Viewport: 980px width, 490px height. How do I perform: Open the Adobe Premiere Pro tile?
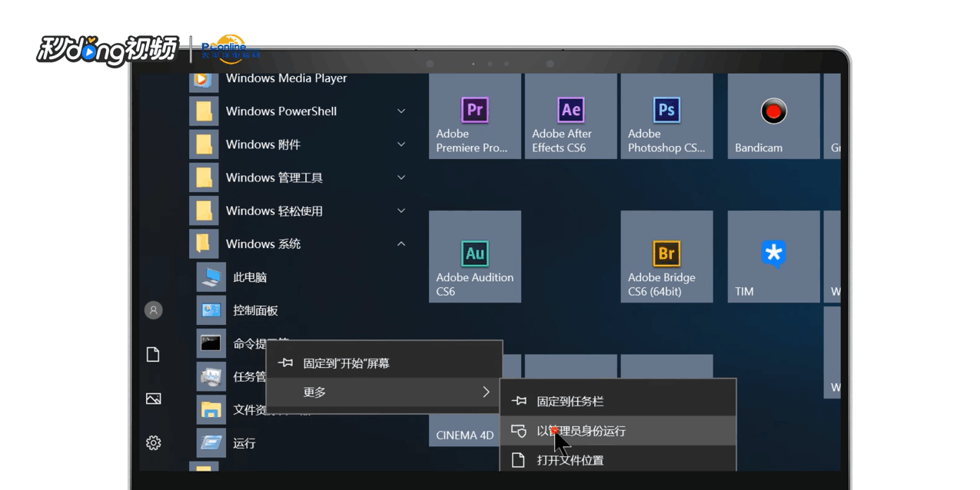click(x=474, y=115)
